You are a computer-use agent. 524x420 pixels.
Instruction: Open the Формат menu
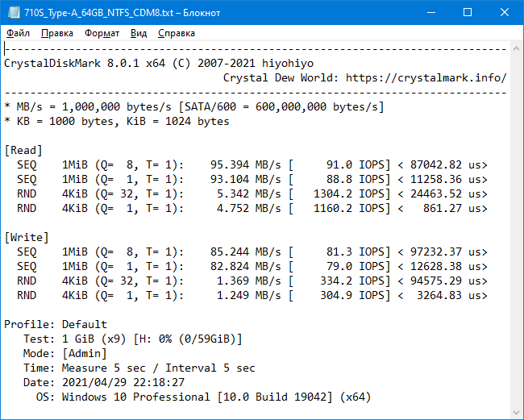(x=102, y=33)
